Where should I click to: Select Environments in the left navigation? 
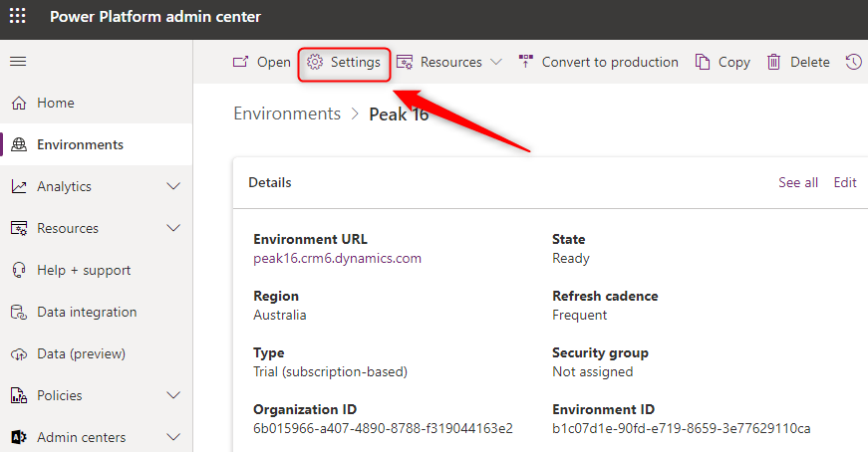click(80, 145)
